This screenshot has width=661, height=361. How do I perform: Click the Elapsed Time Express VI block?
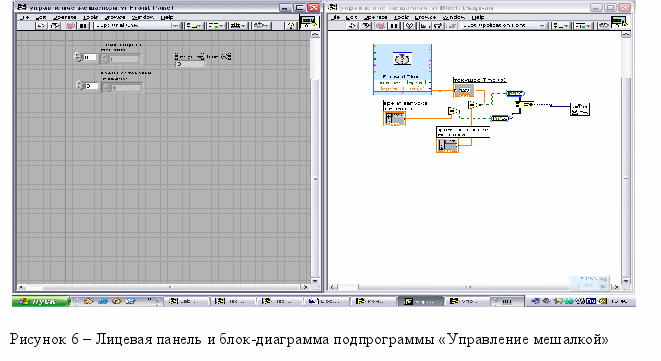tap(402, 69)
